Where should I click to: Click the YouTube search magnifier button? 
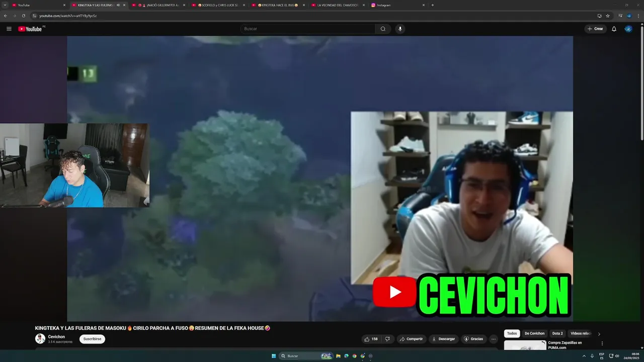[x=383, y=29]
